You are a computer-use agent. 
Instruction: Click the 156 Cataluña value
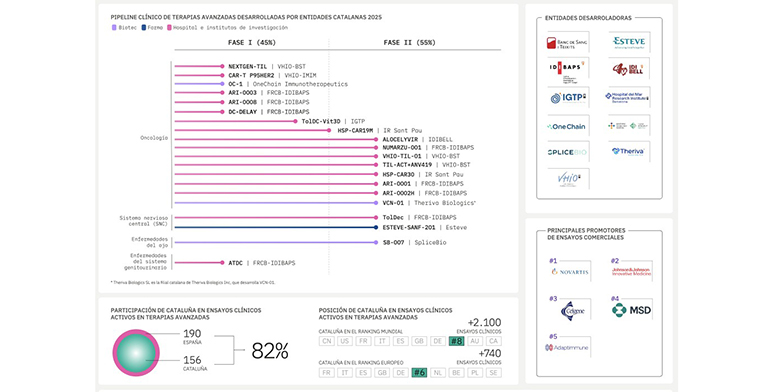tap(192, 360)
